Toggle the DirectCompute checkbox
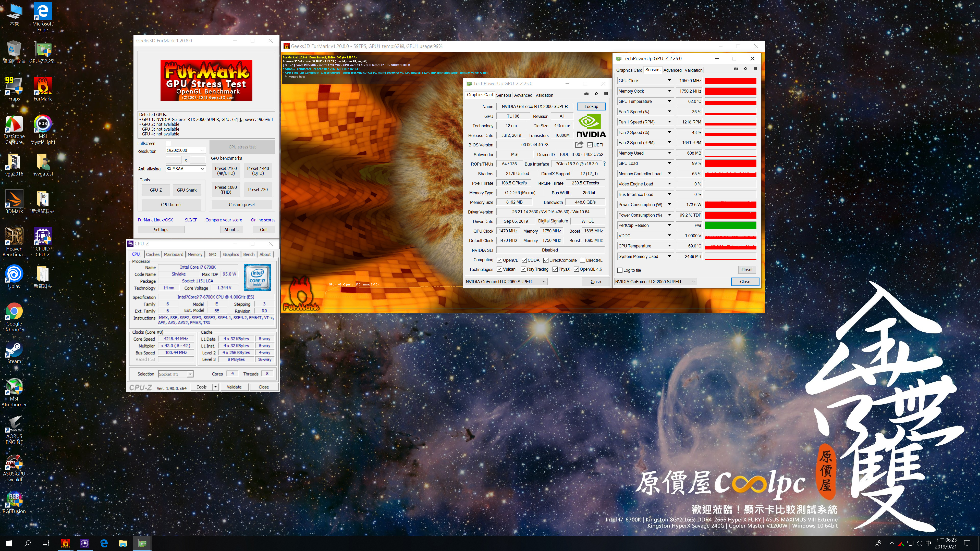The width and height of the screenshot is (980, 551). coord(546,260)
